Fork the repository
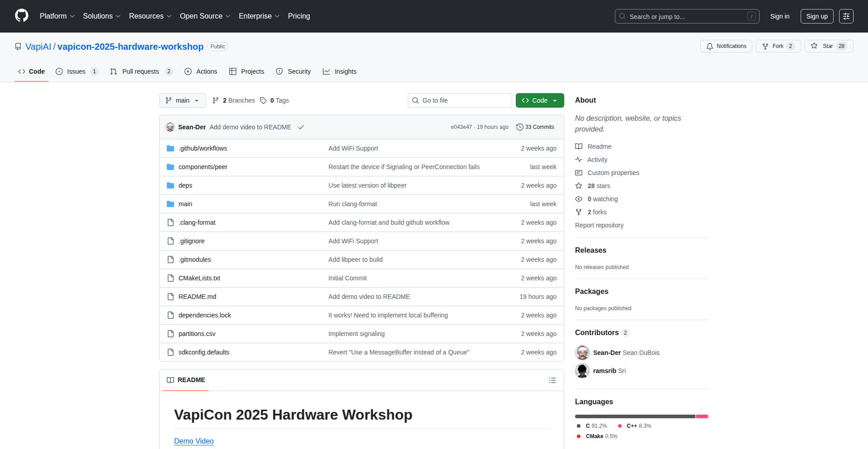The image size is (868, 449). [778, 46]
